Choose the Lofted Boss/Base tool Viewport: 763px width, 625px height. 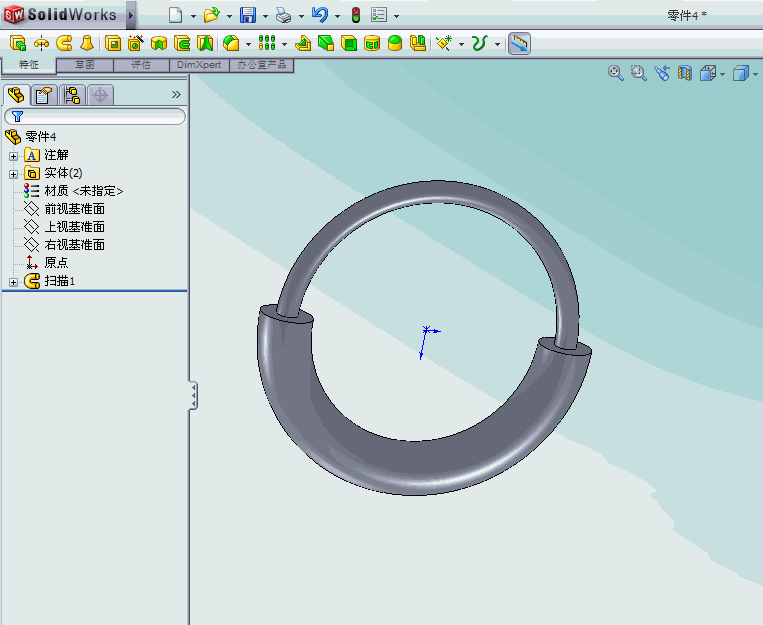tap(87, 43)
